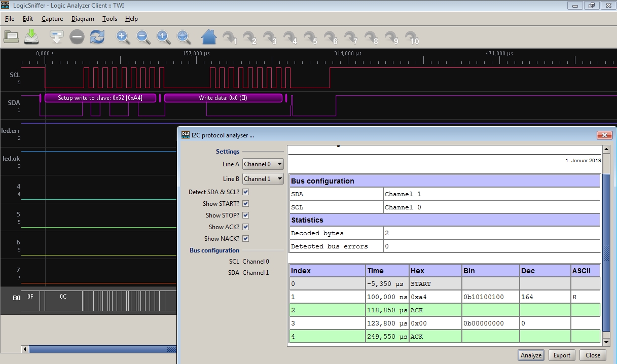Toggle Show START checkbox
617x364 pixels.
coord(246,204)
